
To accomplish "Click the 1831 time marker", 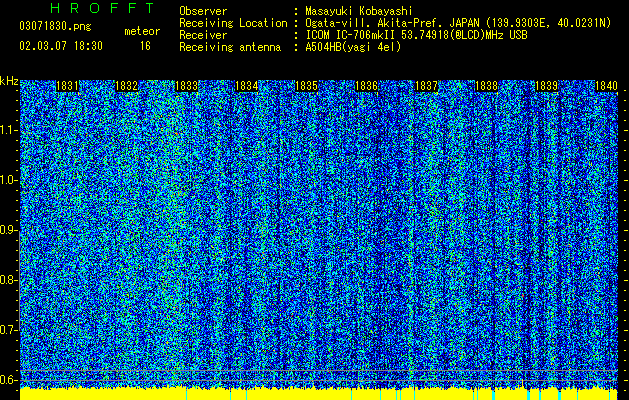I will 67,86.
